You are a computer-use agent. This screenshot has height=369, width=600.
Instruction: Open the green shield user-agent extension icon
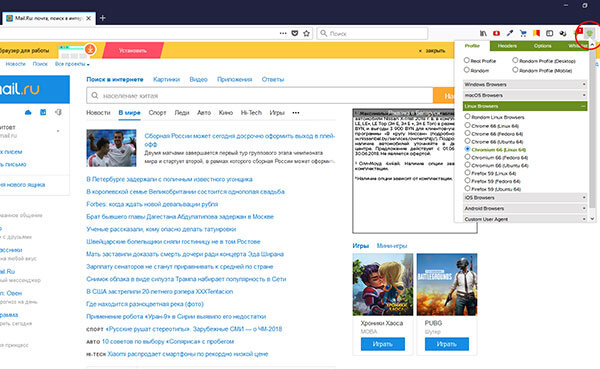(x=590, y=34)
